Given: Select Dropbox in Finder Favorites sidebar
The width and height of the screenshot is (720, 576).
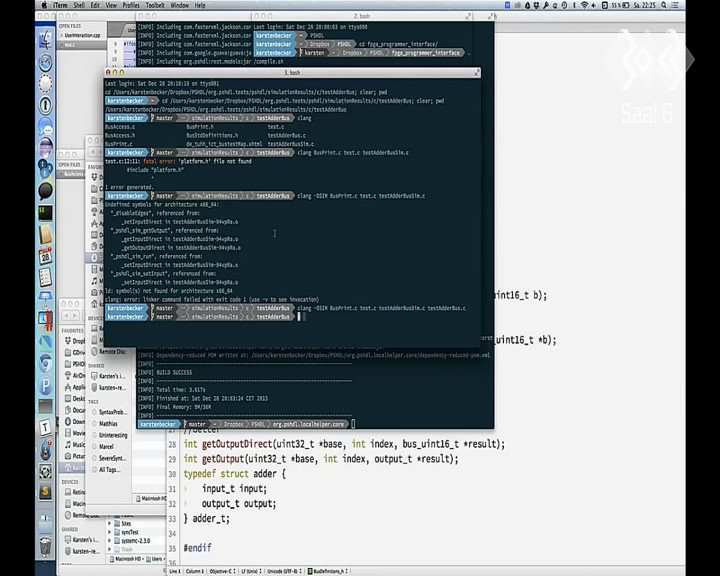Looking at the screenshot, I should tap(75, 341).
